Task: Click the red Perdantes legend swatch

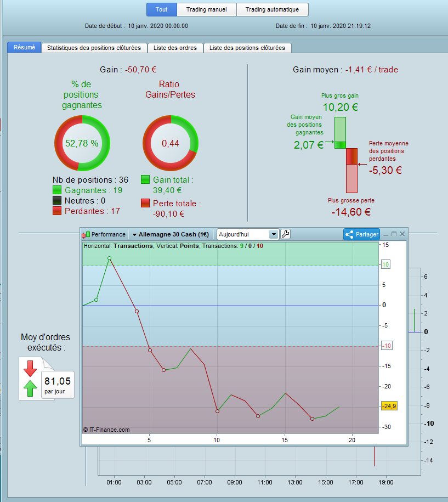Action: click(57, 211)
